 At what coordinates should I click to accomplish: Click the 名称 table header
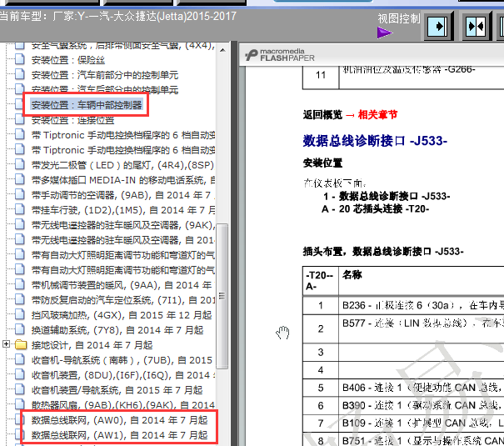click(x=352, y=274)
